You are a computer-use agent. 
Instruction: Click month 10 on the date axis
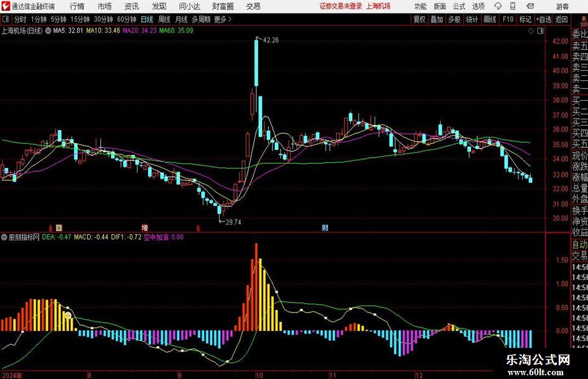click(259, 375)
